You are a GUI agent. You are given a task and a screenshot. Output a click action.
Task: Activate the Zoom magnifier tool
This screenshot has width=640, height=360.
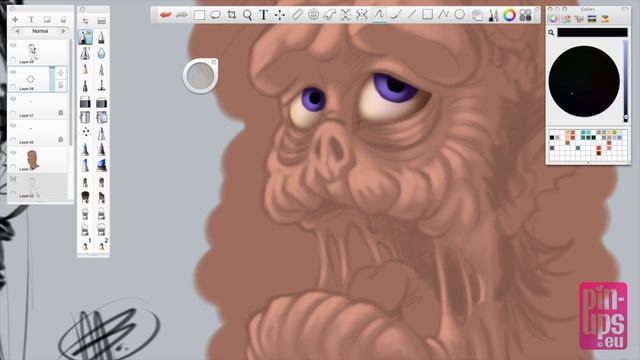pyautogui.click(x=247, y=15)
